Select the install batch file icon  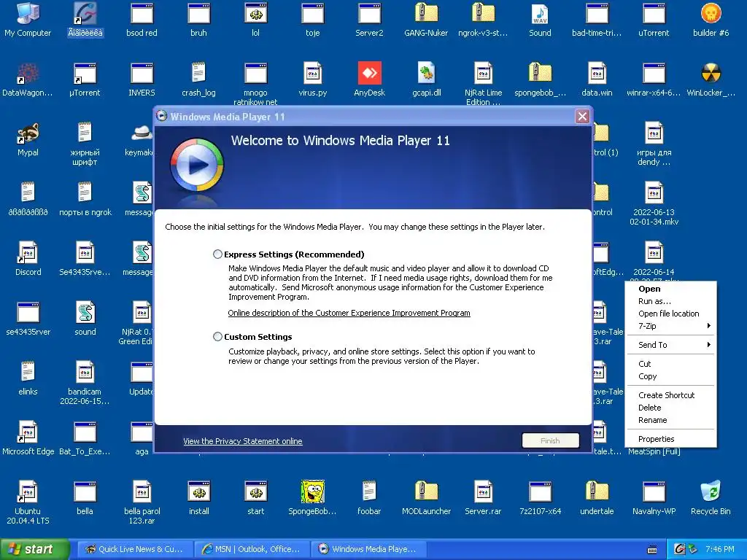click(x=198, y=497)
